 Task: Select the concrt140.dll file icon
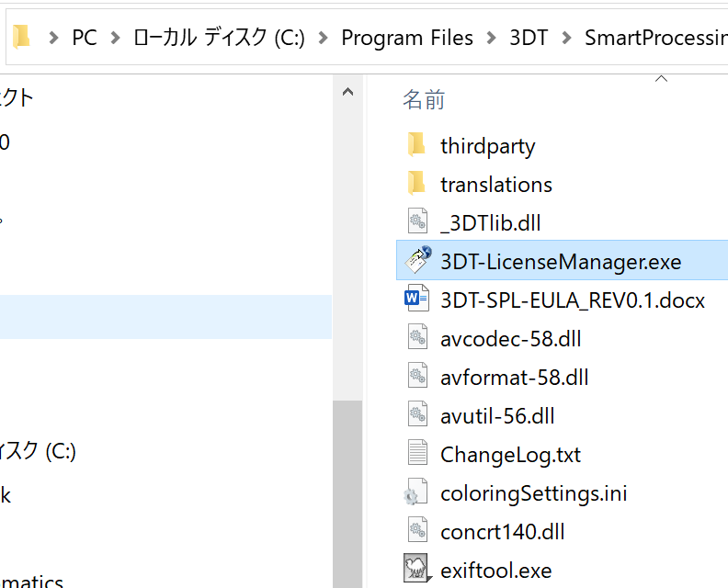pos(417,529)
